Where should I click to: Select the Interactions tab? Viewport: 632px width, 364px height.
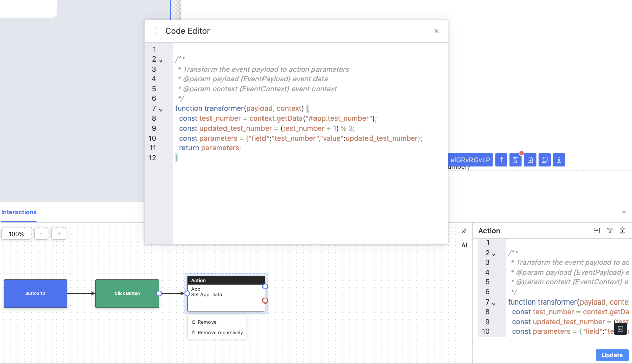coord(19,212)
